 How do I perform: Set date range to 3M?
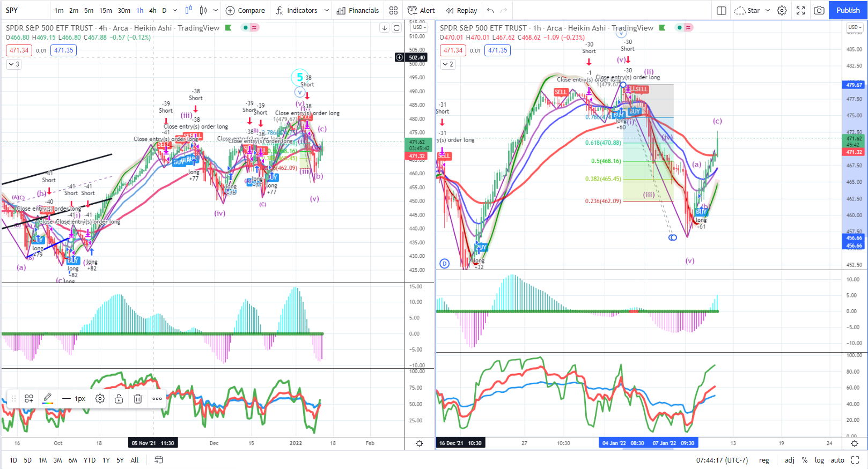pyautogui.click(x=57, y=460)
